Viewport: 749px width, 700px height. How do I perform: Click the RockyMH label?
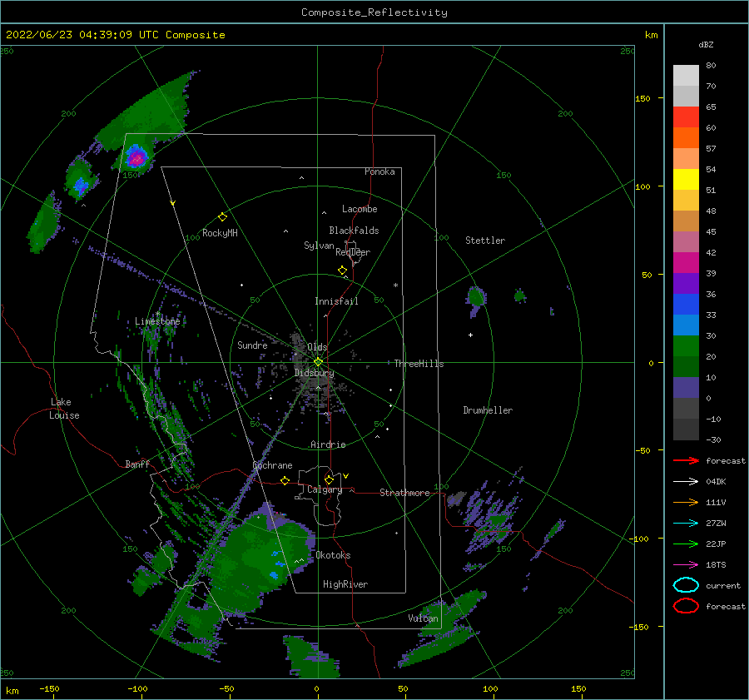[x=220, y=233]
